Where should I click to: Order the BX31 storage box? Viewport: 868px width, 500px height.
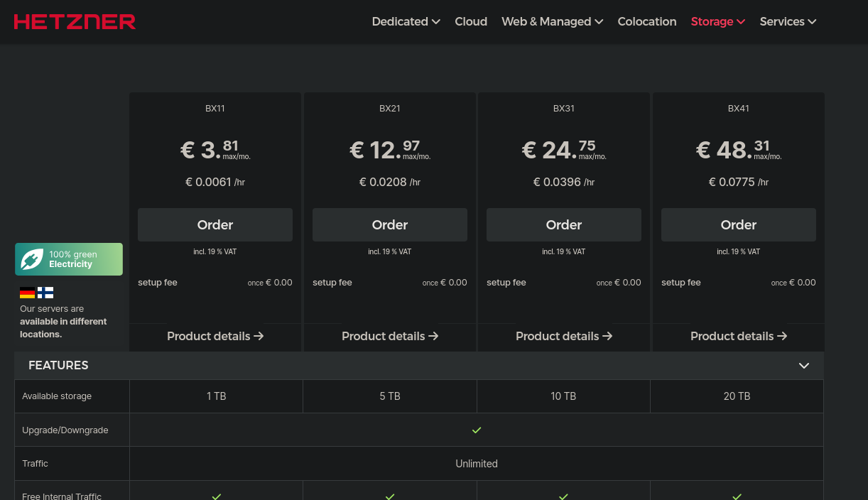564,224
